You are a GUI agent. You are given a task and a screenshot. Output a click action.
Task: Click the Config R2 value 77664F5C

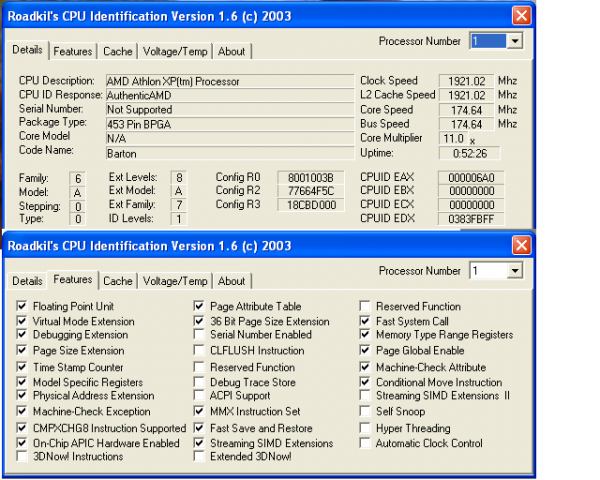[311, 191]
